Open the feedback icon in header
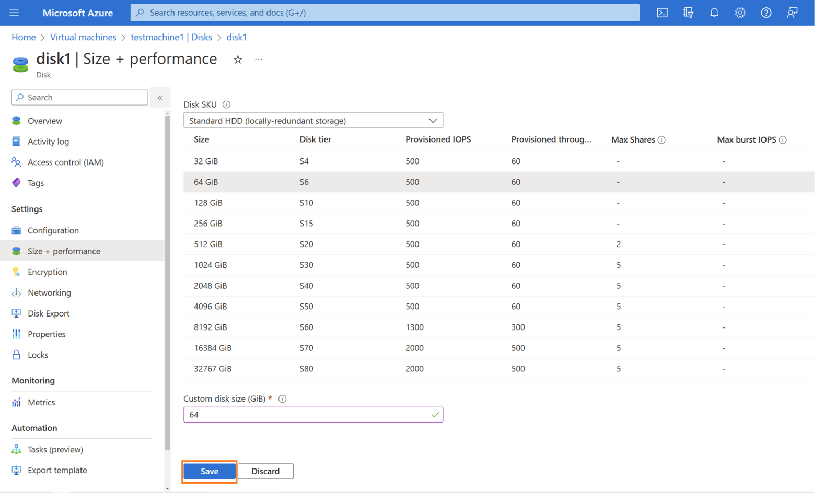Image resolution: width=836 pixels, height=504 pixels. pyautogui.click(x=792, y=13)
